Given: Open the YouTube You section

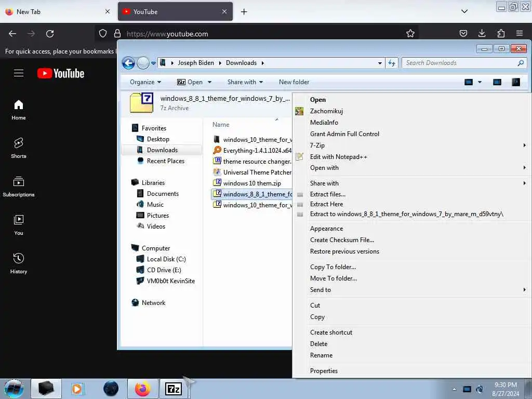Looking at the screenshot, I should (19, 225).
